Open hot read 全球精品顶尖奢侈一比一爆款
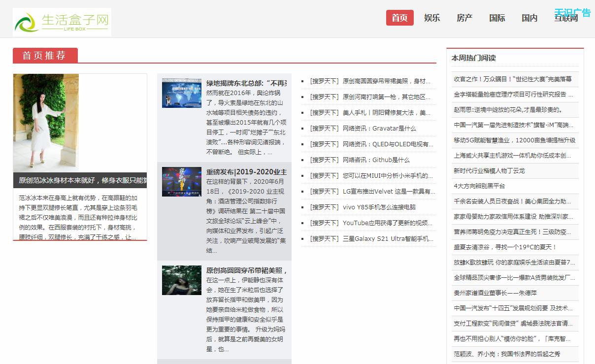595x364 pixels. click(x=514, y=277)
